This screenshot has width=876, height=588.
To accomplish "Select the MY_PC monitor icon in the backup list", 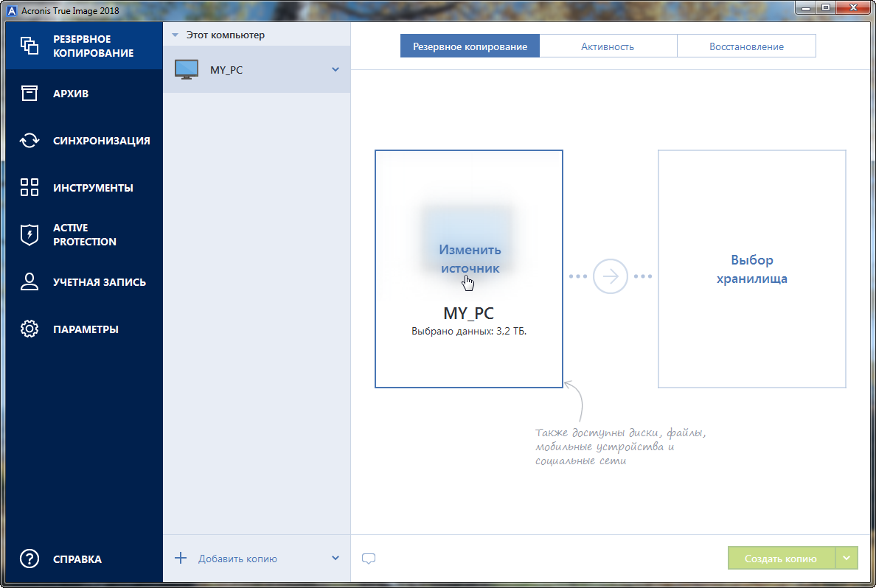I will tap(187, 70).
